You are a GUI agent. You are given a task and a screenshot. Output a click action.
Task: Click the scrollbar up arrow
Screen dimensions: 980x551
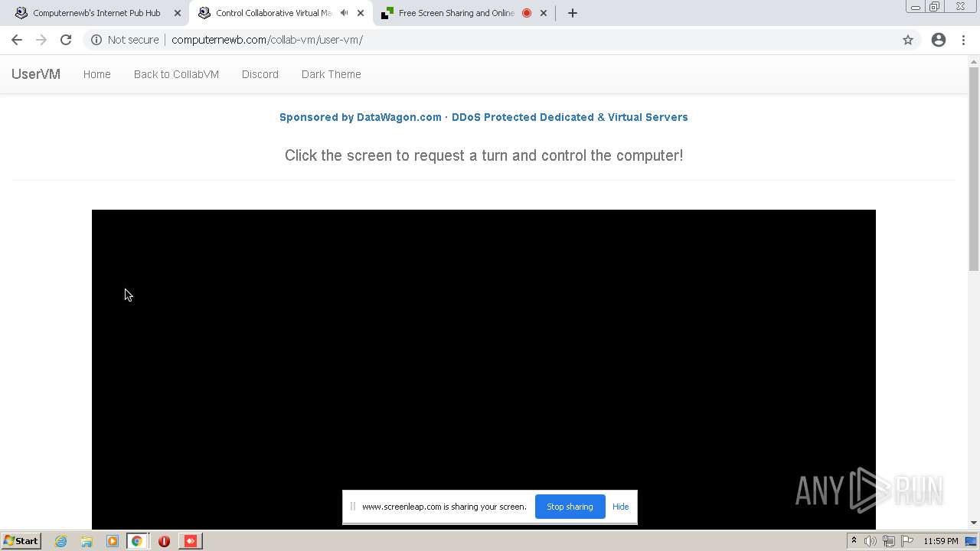click(x=974, y=61)
